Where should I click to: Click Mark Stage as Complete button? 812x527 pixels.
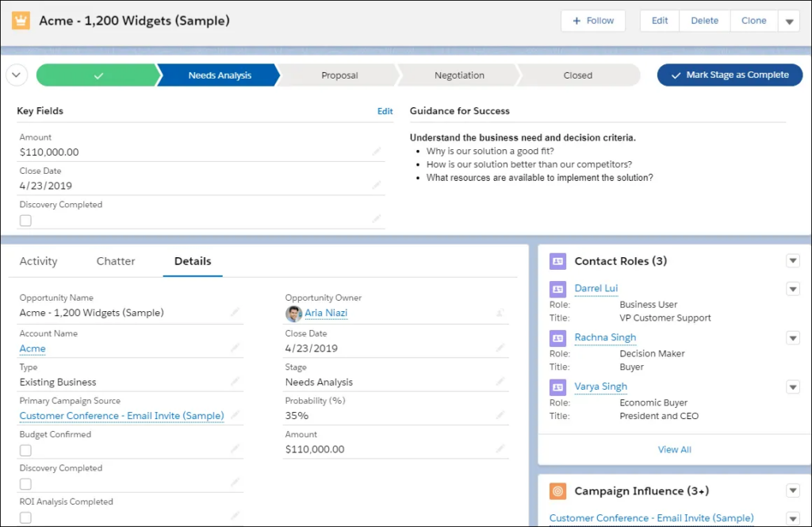point(730,75)
